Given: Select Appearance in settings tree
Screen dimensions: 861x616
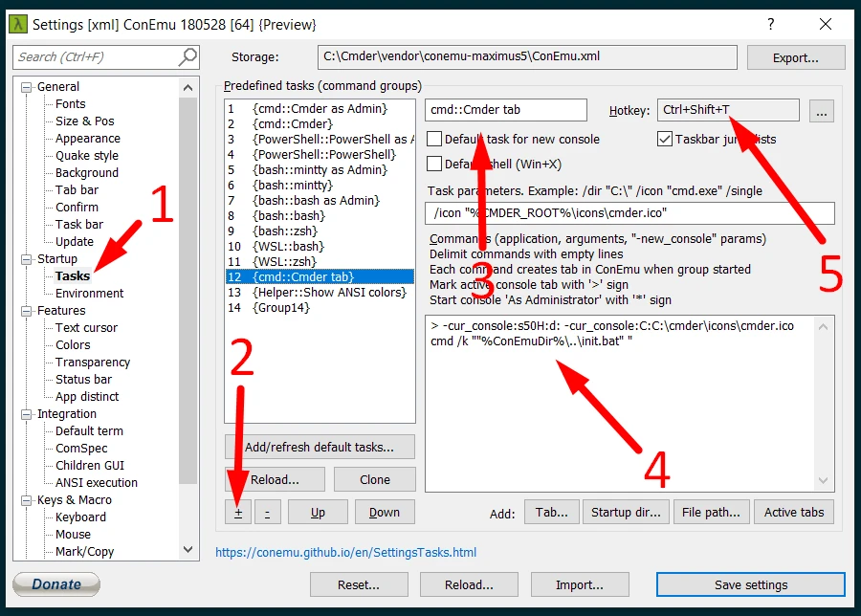Looking at the screenshot, I should [88, 139].
